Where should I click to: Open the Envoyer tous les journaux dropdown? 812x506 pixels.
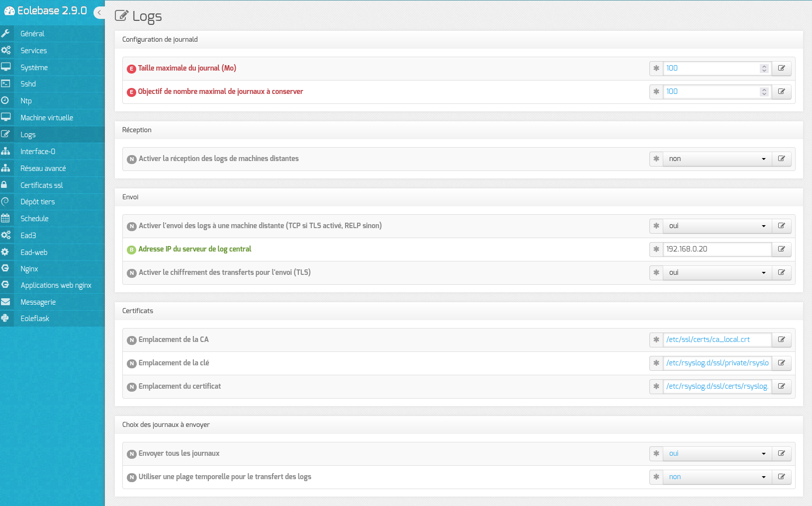click(717, 454)
